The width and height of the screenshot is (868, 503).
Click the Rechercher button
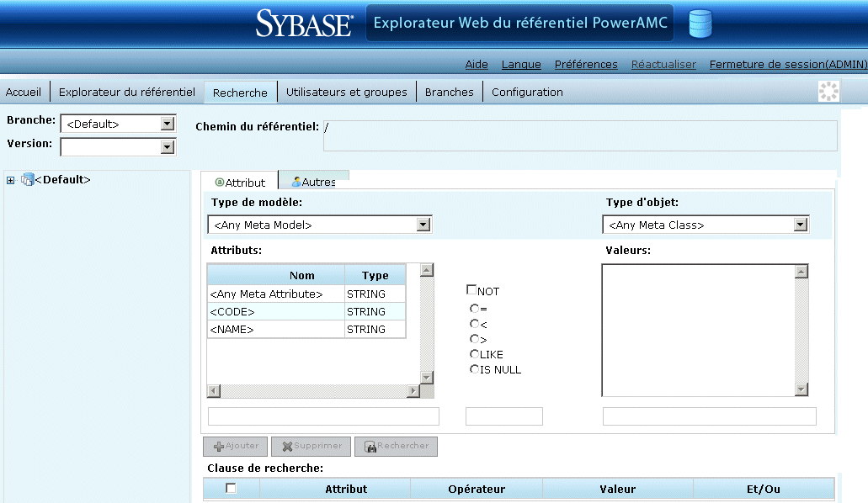[396, 446]
